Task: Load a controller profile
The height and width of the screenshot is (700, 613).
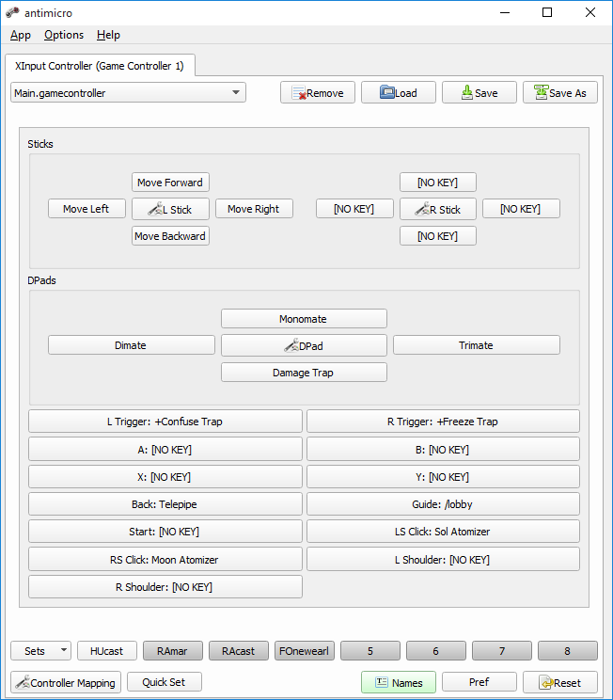Action: pos(399,93)
